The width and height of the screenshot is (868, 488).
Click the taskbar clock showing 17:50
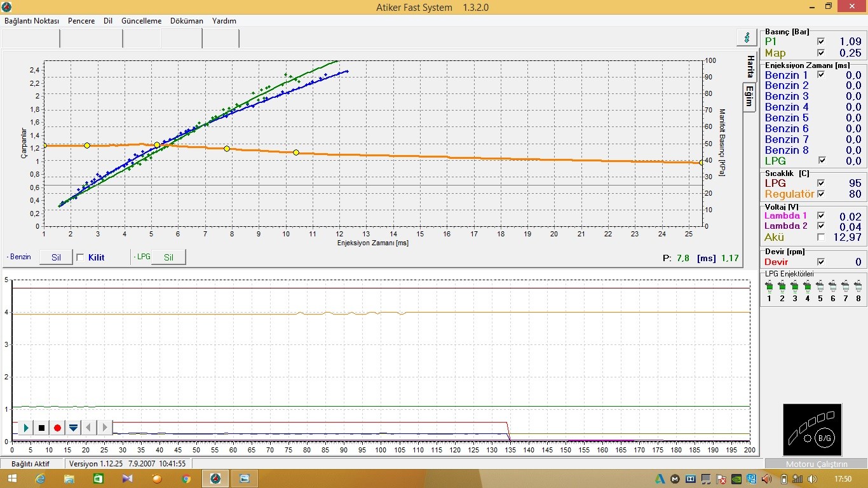click(x=843, y=478)
